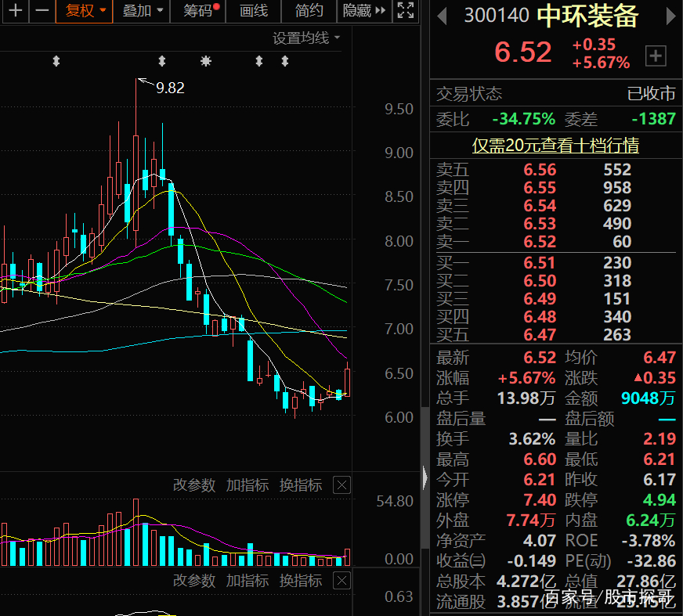This screenshot has height=616, width=683.
Task: Click the fullscreen expand icon on the toolbar
Action: tap(405, 12)
